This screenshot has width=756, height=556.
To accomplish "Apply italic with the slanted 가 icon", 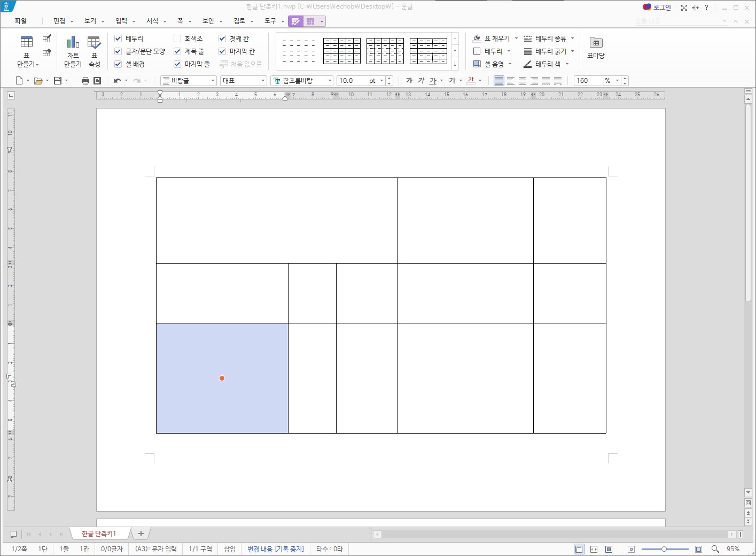I will click(x=421, y=81).
